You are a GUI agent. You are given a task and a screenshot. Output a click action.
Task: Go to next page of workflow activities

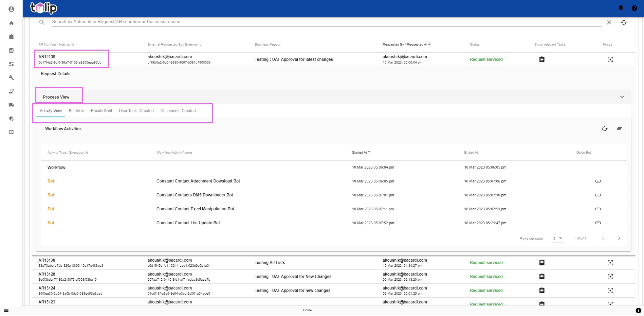pos(619,238)
